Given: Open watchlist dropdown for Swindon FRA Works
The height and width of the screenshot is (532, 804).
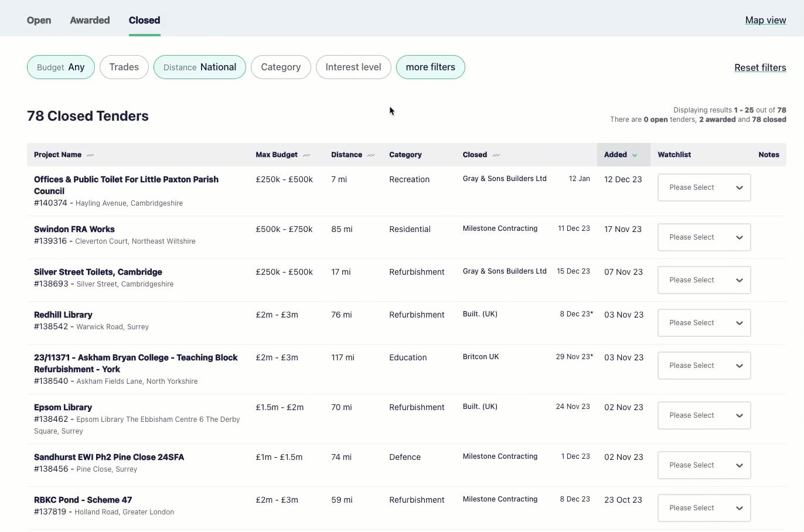Looking at the screenshot, I should coord(704,237).
